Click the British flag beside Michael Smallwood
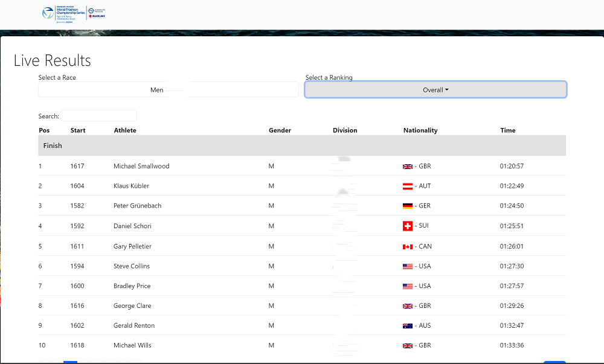The width and height of the screenshot is (604, 364). (408, 166)
